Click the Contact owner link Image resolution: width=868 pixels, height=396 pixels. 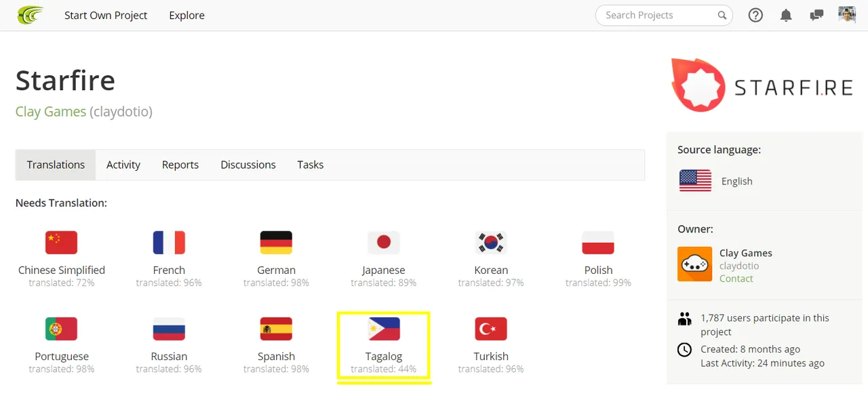736,279
